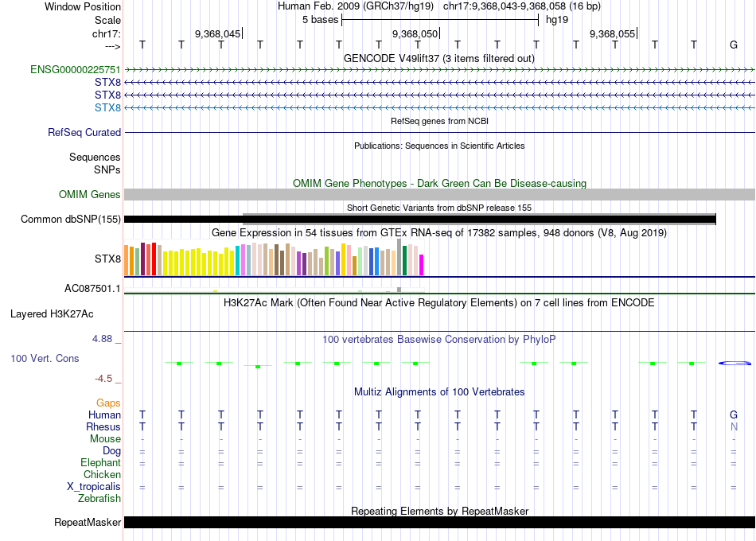This screenshot has height=541, width=756.
Task: Click the tallest gray bar in STX8 chart
Action: coord(399,257)
